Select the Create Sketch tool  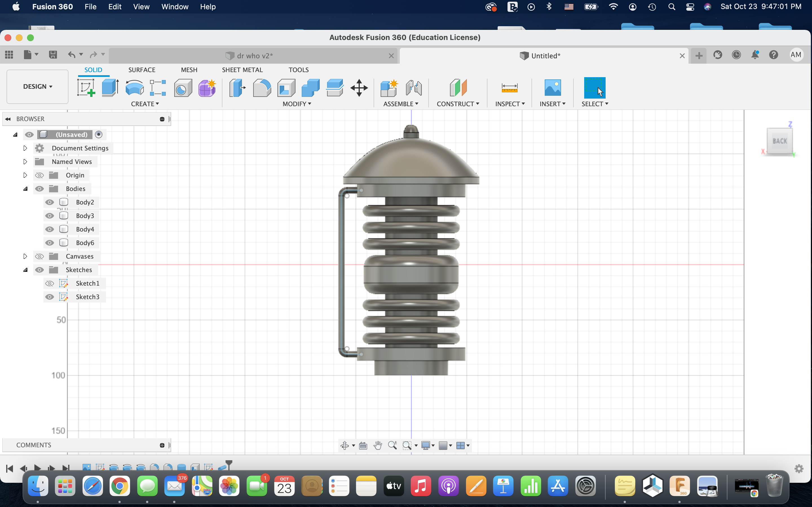(x=86, y=88)
